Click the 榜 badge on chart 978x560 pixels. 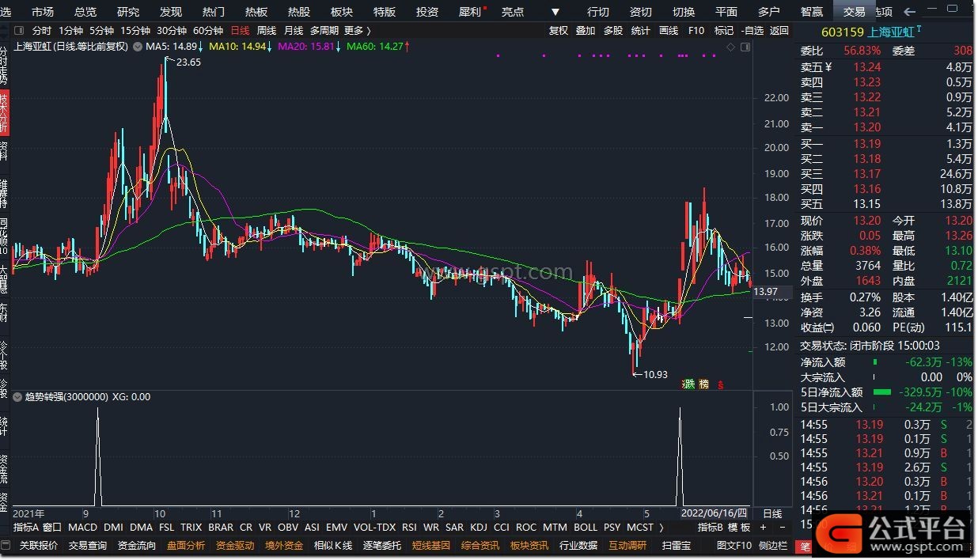tap(703, 384)
